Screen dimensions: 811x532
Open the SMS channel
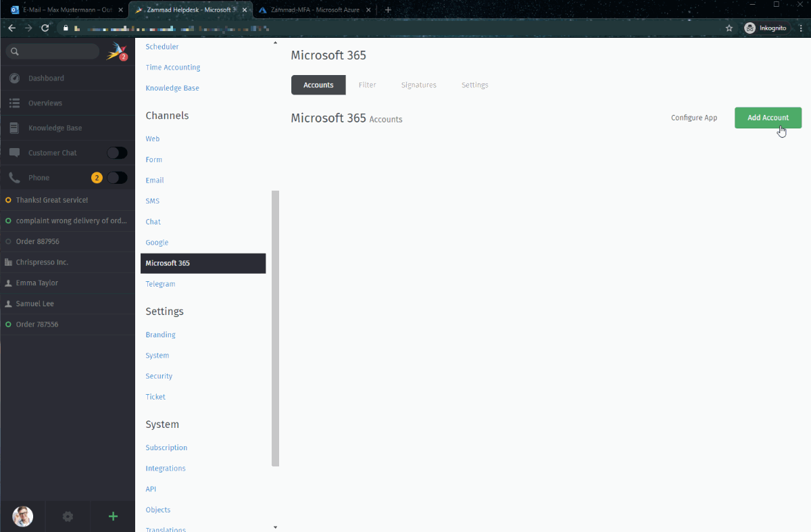click(153, 201)
